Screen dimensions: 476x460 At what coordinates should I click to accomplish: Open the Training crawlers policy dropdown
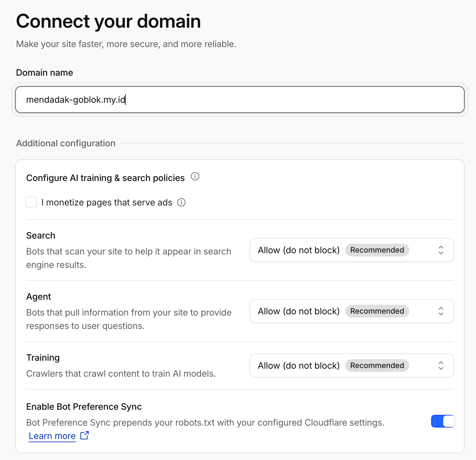[352, 366]
